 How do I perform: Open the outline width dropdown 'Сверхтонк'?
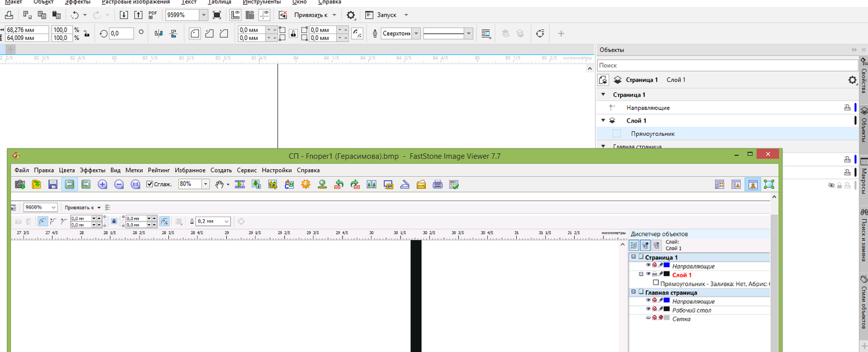click(415, 34)
